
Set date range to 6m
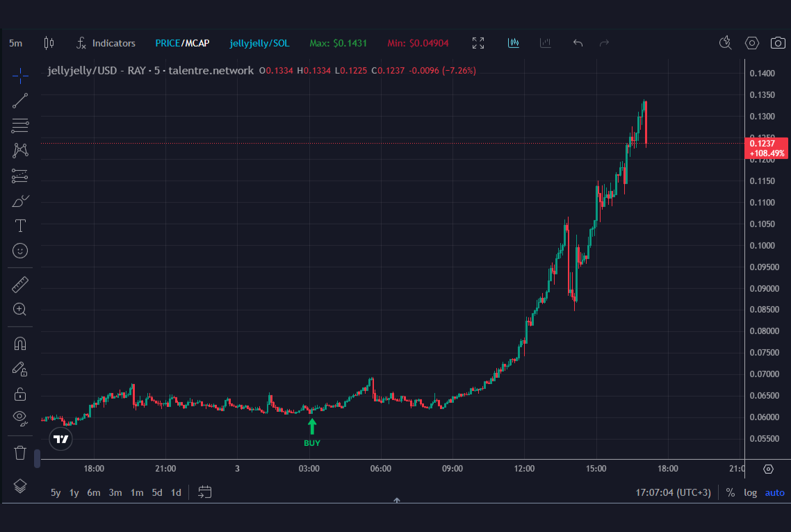pos(94,492)
